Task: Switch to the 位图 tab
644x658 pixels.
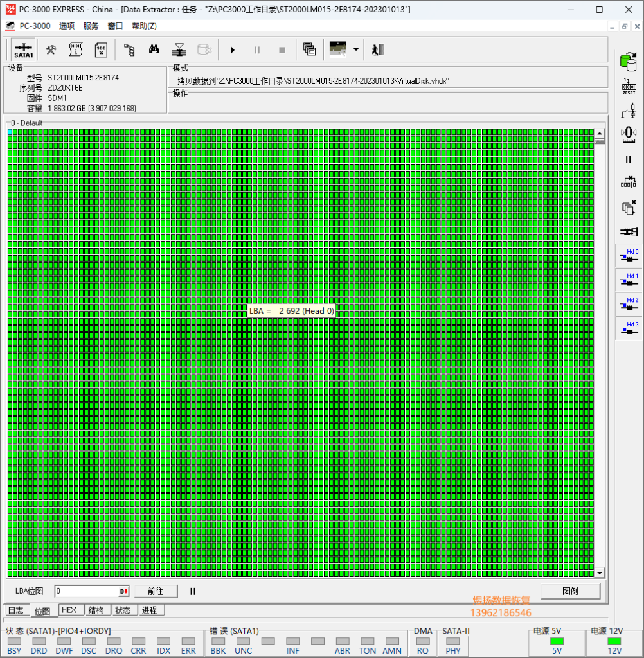Action: (43, 611)
